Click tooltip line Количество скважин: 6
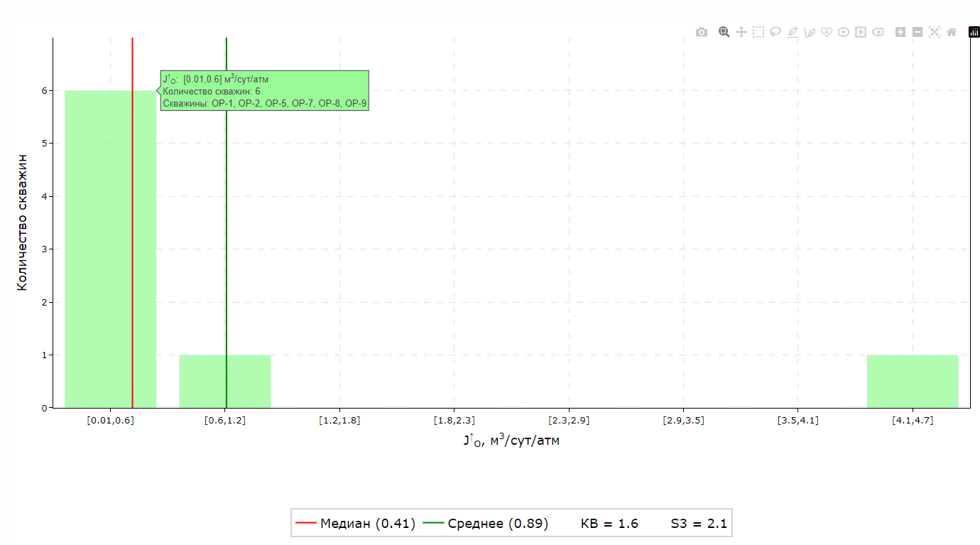This screenshot has height=545, width=980. point(212,91)
